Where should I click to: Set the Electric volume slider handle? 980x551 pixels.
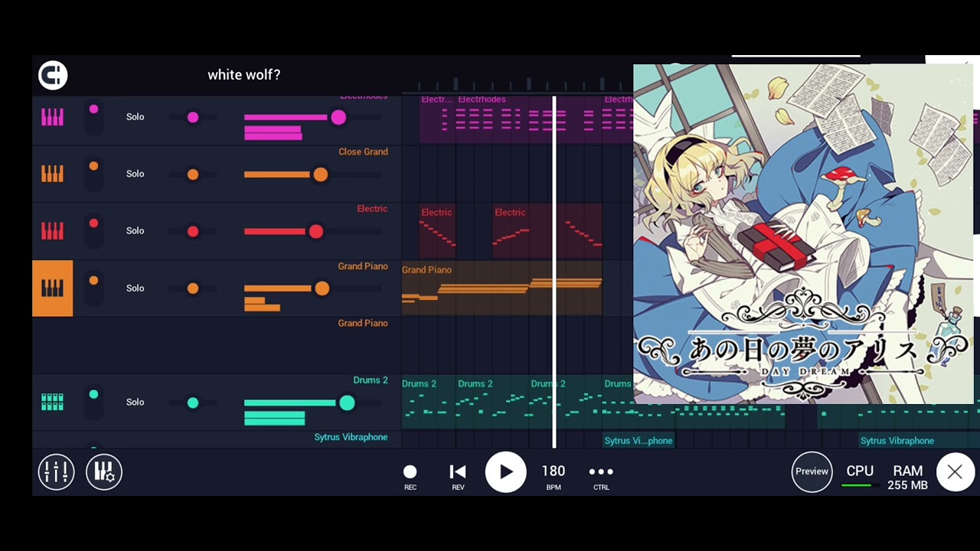(x=316, y=231)
